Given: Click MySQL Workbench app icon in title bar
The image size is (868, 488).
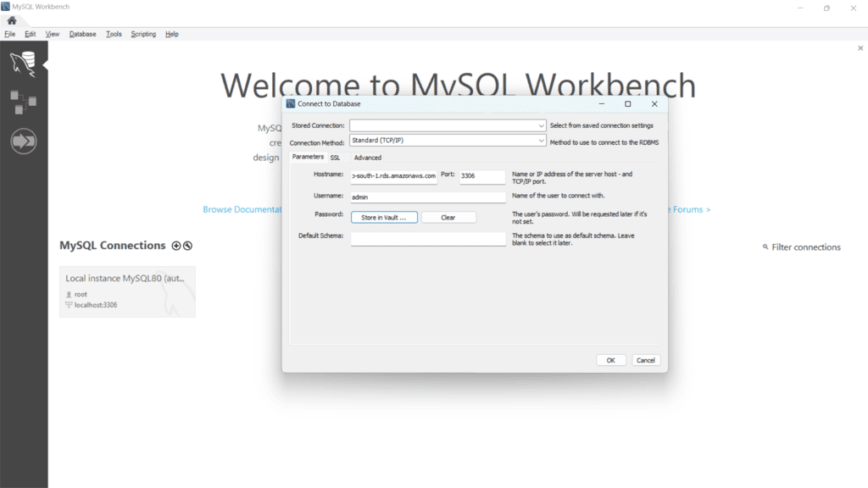Looking at the screenshot, I should coord(6,7).
